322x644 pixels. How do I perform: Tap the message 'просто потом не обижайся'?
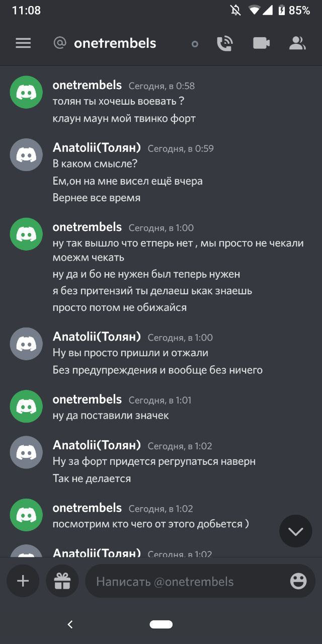pos(119,307)
